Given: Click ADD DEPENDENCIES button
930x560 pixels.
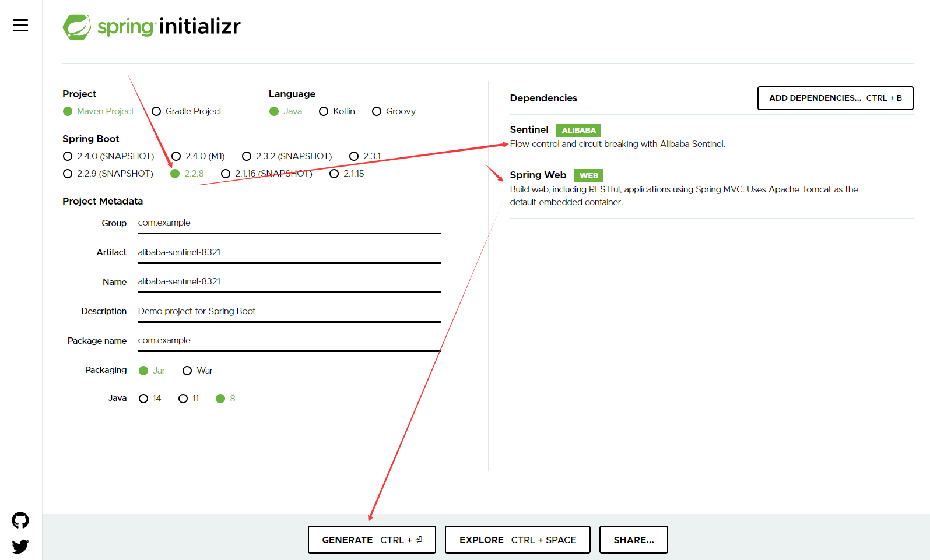Looking at the screenshot, I should point(835,98).
